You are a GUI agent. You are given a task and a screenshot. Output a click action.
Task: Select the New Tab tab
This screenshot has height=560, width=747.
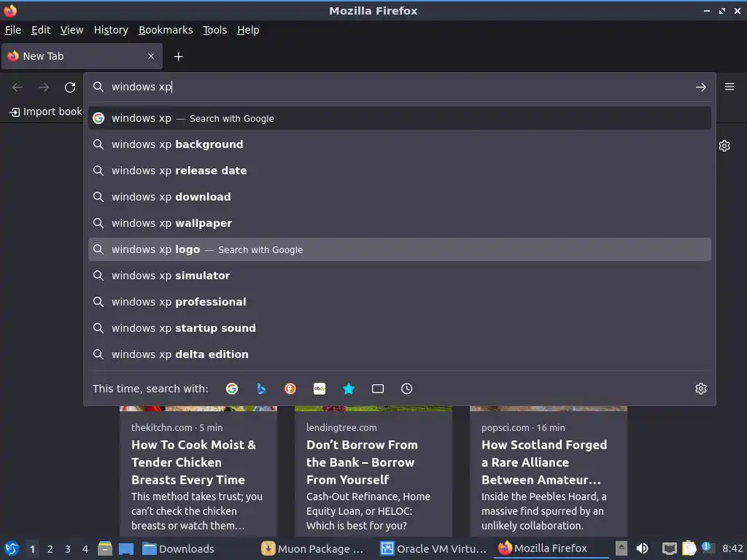coord(82,56)
